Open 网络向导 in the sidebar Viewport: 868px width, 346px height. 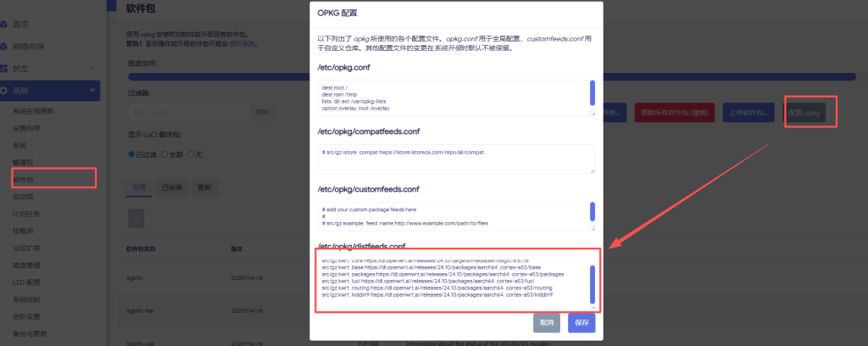coord(28,47)
